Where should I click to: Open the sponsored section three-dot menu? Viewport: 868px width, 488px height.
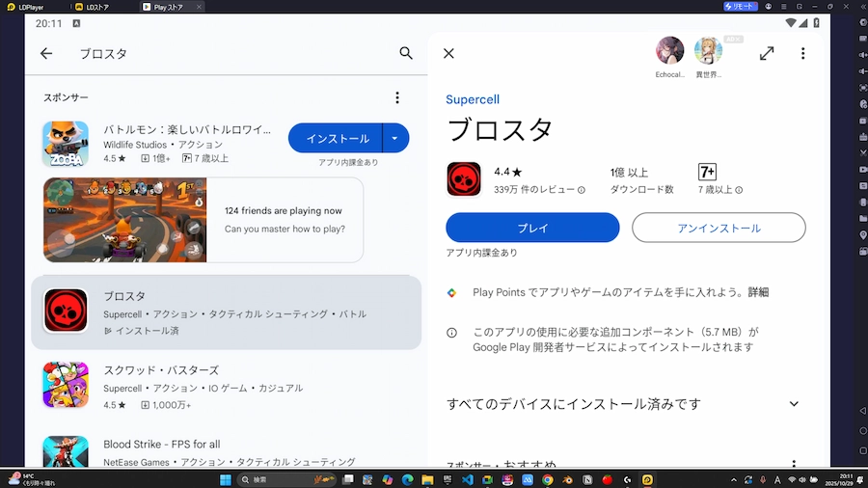click(x=396, y=97)
